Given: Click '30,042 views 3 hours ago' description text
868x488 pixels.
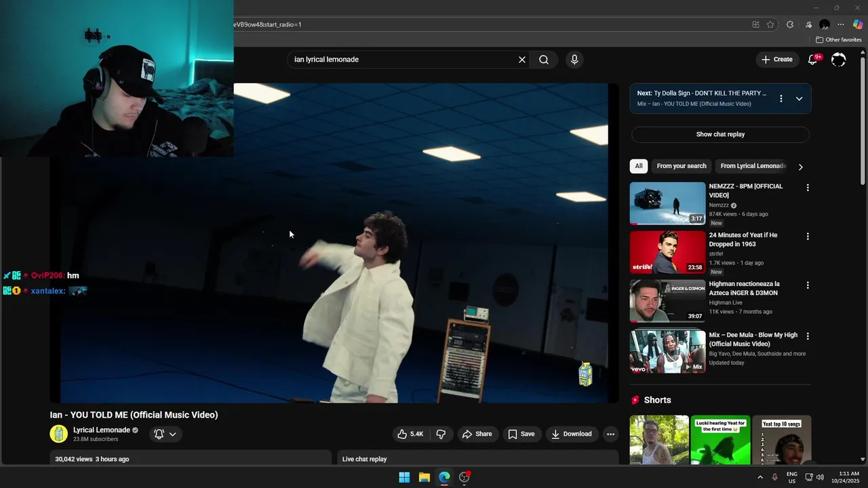Looking at the screenshot, I should click(92, 459).
